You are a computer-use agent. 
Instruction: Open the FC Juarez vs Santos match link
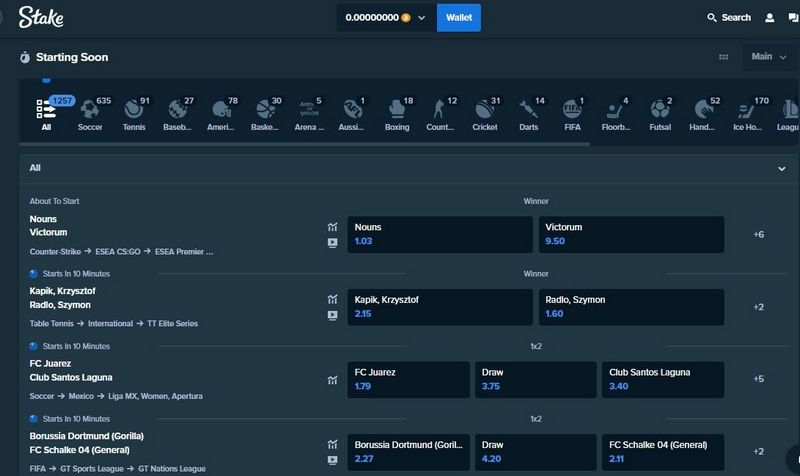pos(71,370)
